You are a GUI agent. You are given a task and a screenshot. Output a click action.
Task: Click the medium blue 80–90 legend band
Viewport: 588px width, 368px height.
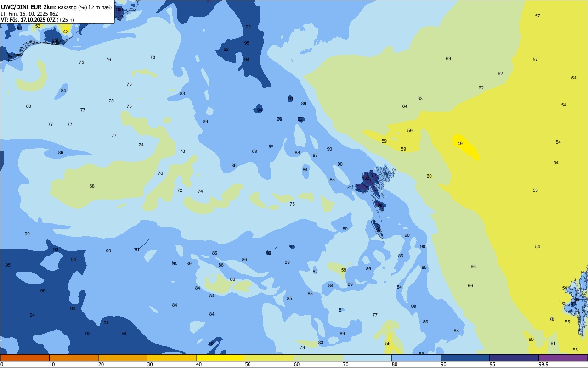tap(416, 357)
